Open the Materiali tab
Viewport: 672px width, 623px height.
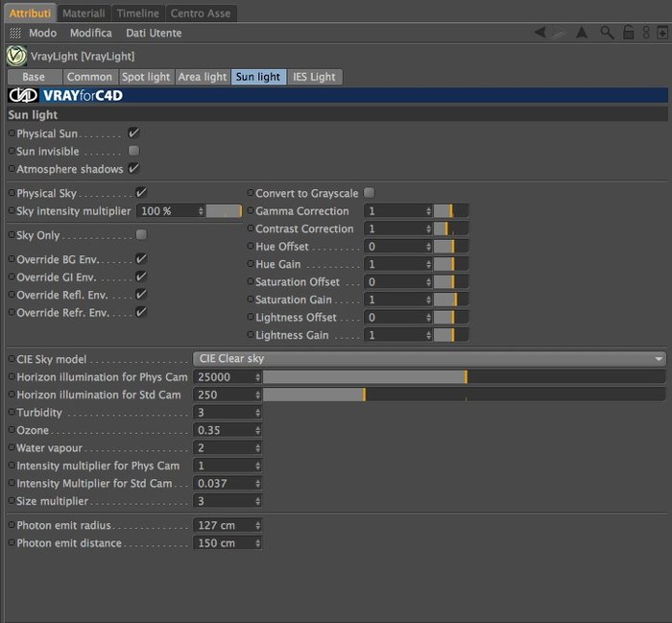coord(84,13)
